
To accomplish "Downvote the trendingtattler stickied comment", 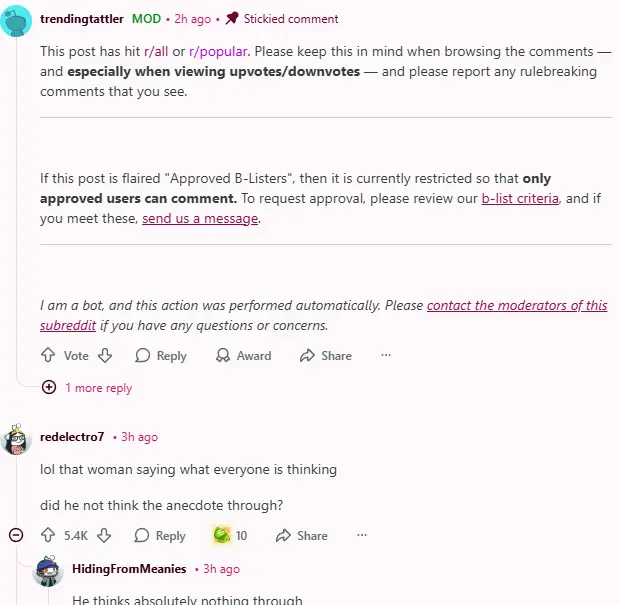I will click(105, 355).
